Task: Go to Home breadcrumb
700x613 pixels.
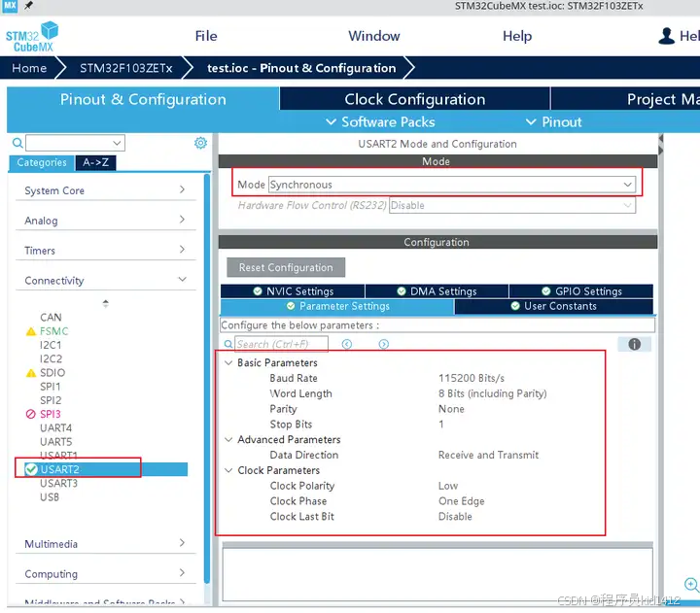Action: [x=29, y=68]
